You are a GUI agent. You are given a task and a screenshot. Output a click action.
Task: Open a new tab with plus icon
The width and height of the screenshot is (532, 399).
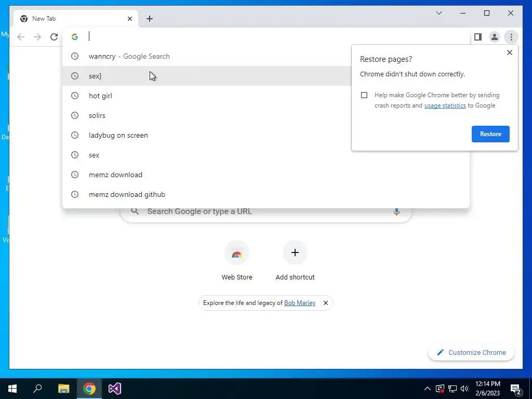pyautogui.click(x=150, y=19)
